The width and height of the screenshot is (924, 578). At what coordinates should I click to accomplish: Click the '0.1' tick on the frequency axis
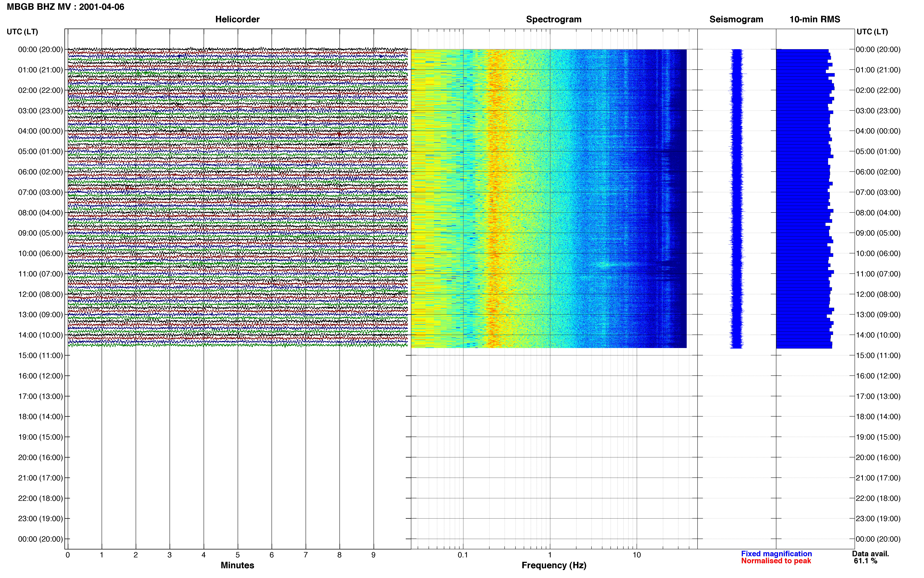[x=463, y=555]
